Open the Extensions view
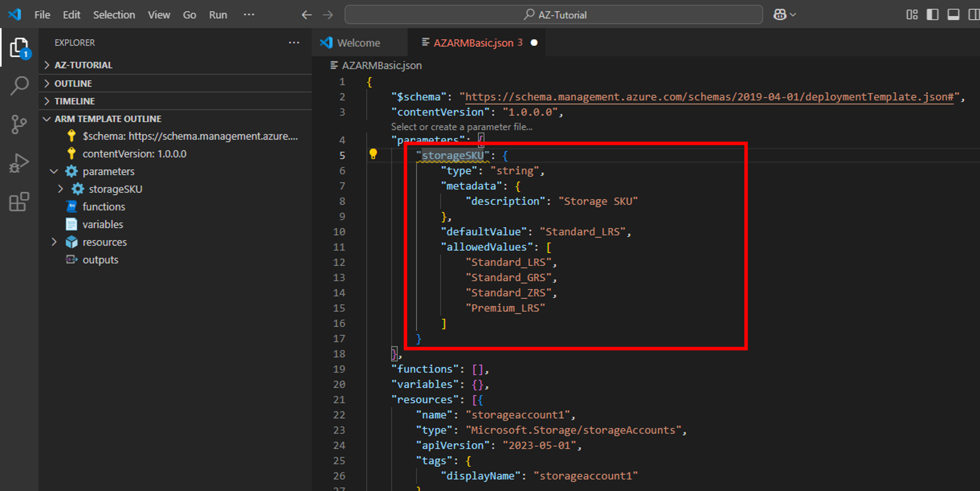 (19, 201)
